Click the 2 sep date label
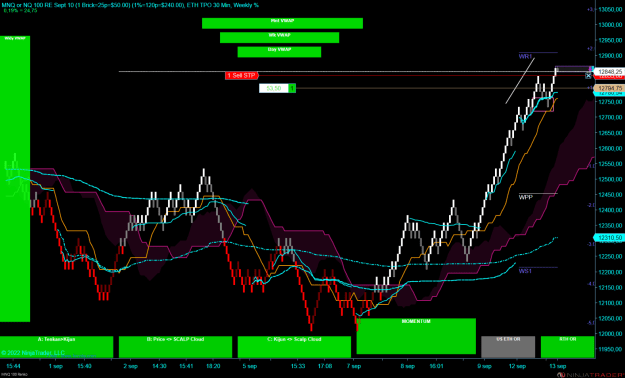This screenshot has width=625, height=378. 130,366
